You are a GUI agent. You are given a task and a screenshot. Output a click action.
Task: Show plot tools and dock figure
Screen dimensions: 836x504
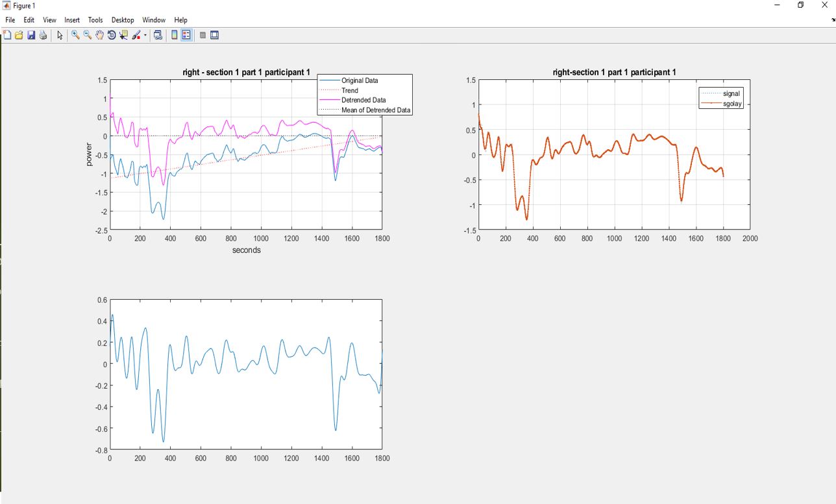[215, 35]
